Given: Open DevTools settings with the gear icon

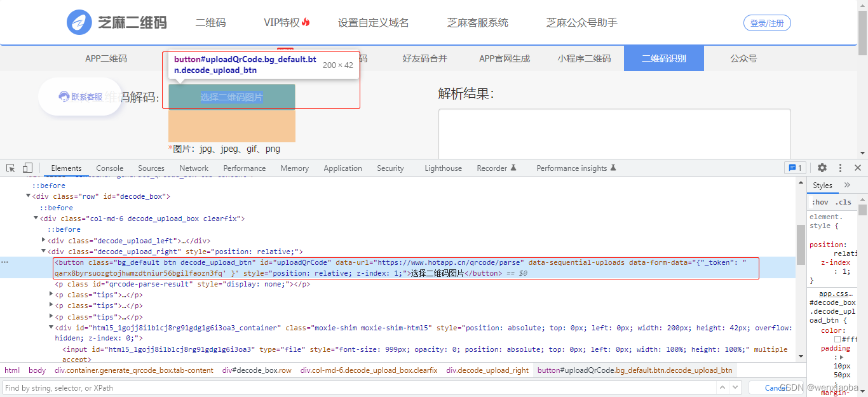Looking at the screenshot, I should click(x=822, y=167).
